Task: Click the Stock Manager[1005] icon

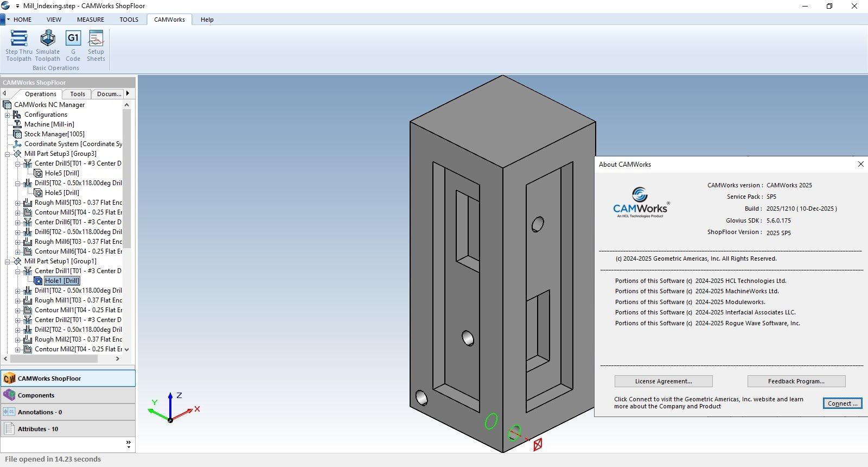Action: (17, 134)
